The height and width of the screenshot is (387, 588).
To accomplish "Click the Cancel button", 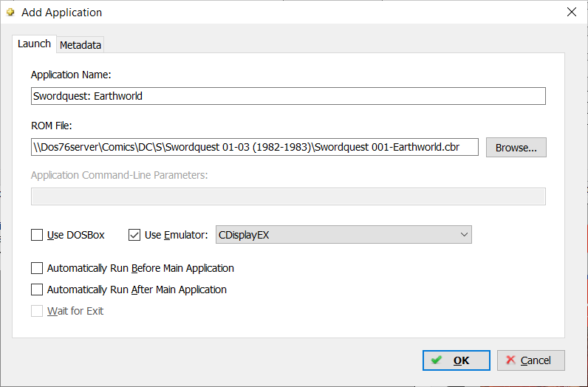I will click(531, 360).
